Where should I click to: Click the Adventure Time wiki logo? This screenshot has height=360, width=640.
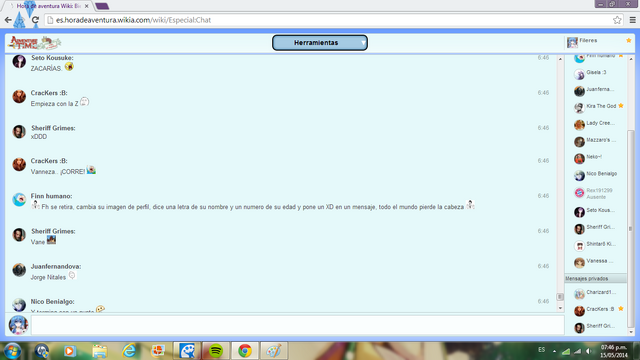35,43
